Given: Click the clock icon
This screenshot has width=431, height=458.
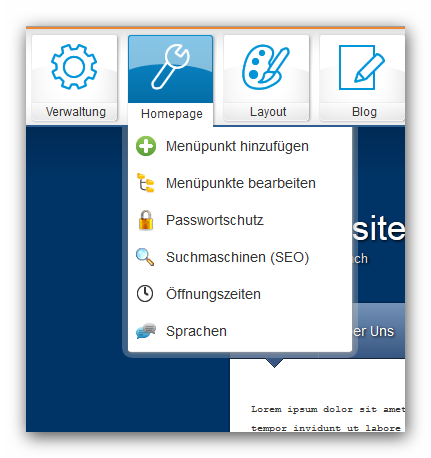Looking at the screenshot, I should 145,294.
